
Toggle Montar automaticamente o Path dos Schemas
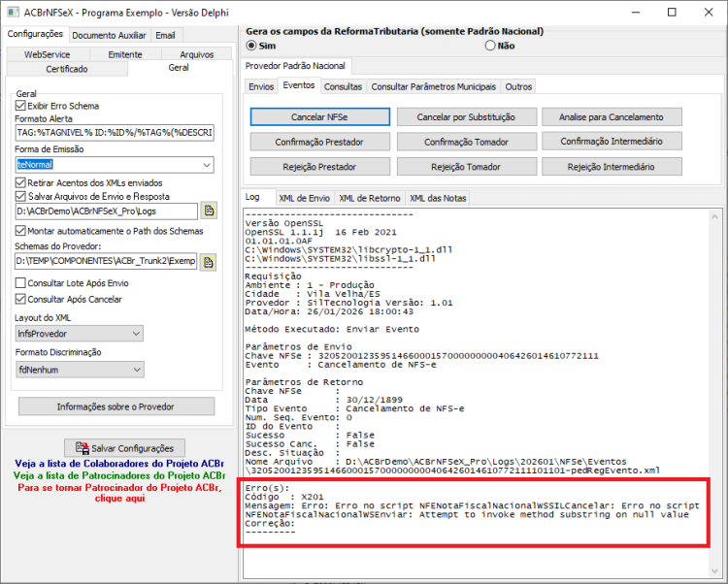(20, 231)
